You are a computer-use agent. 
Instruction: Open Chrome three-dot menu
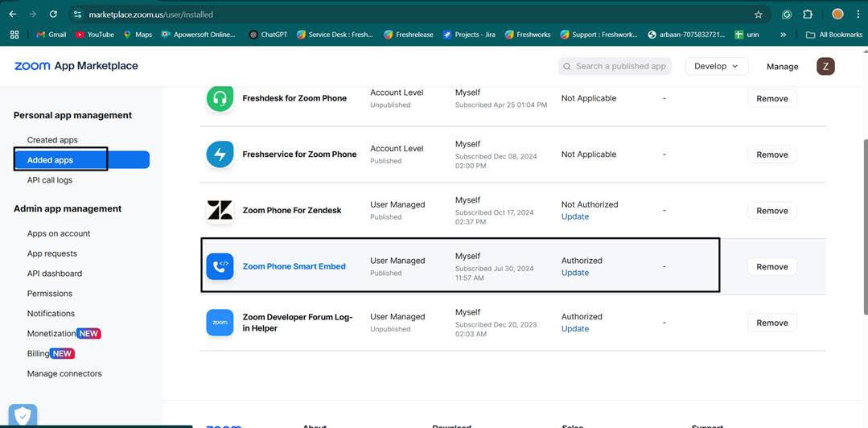click(x=858, y=14)
